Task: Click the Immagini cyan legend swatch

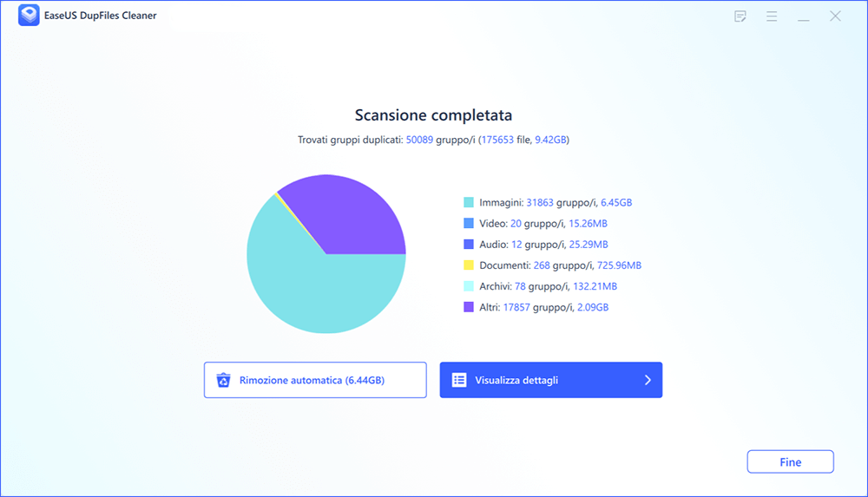Action: [x=469, y=202]
